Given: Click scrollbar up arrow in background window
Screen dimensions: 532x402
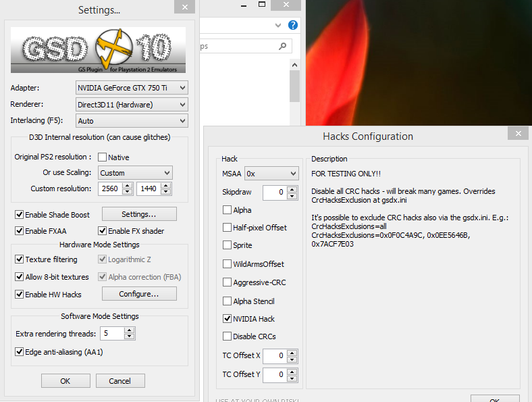Looking at the screenshot, I should (x=294, y=65).
